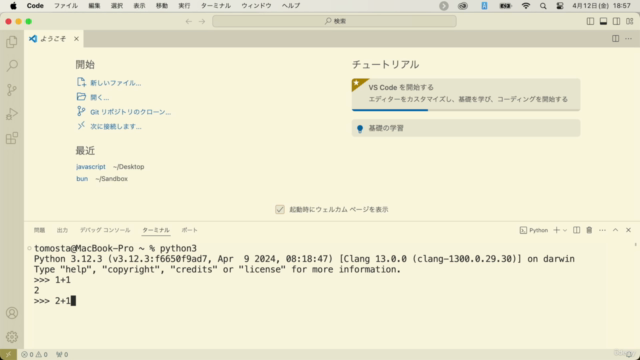
Task: Close the terminal panel
Action: click(629, 230)
